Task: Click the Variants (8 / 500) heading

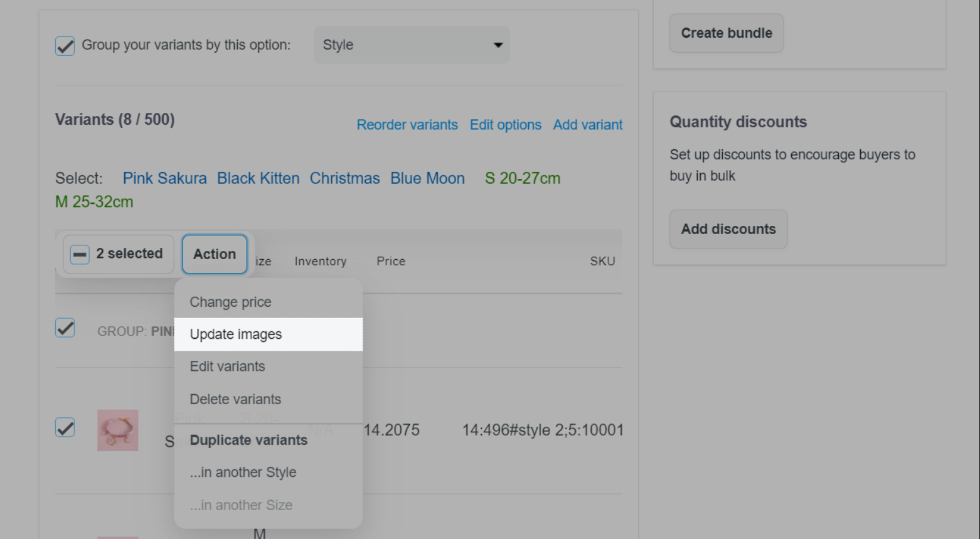Action: (115, 119)
